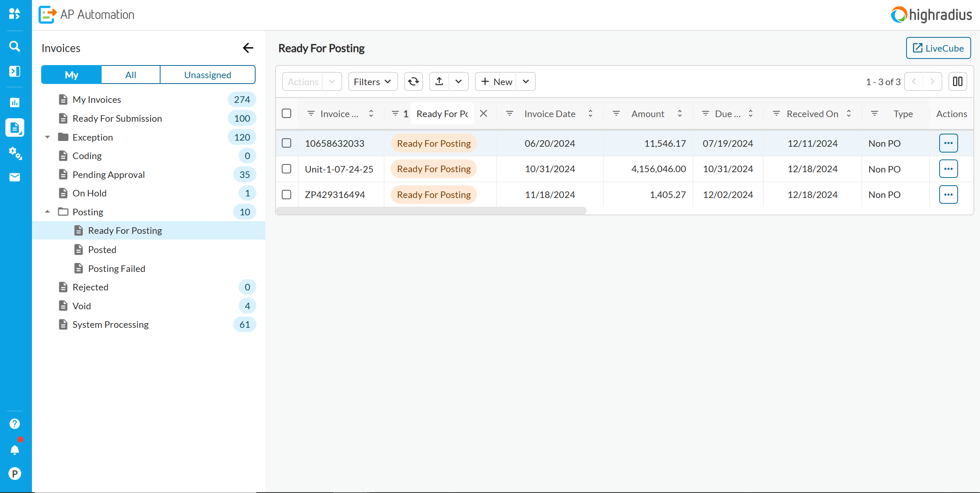Viewport: 980px width, 493px height.
Task: Go to next page of results
Action: pos(932,82)
